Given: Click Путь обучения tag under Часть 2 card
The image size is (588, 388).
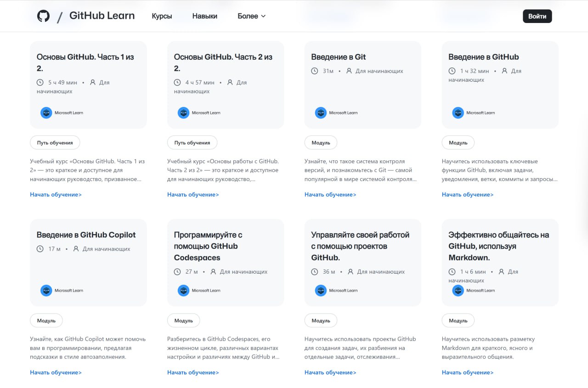Looking at the screenshot, I should click(192, 143).
